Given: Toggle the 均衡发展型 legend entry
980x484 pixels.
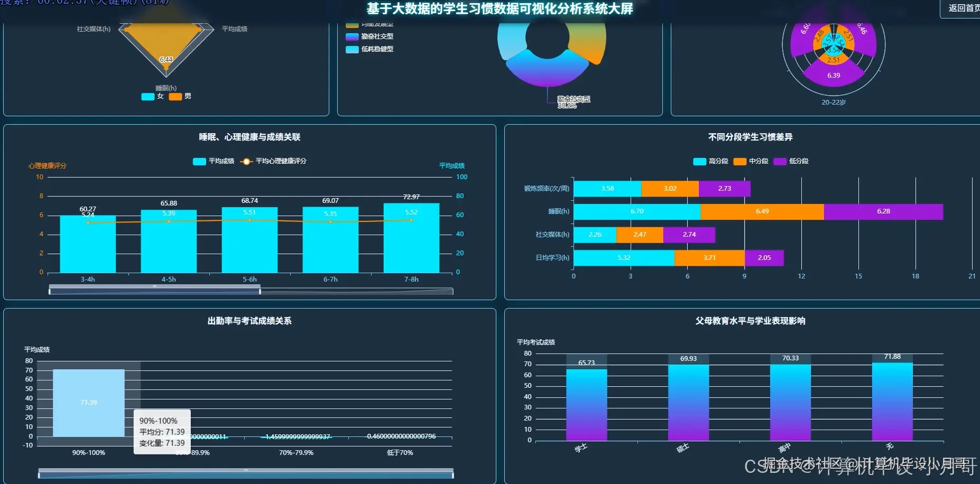Looking at the screenshot, I should point(370,23).
